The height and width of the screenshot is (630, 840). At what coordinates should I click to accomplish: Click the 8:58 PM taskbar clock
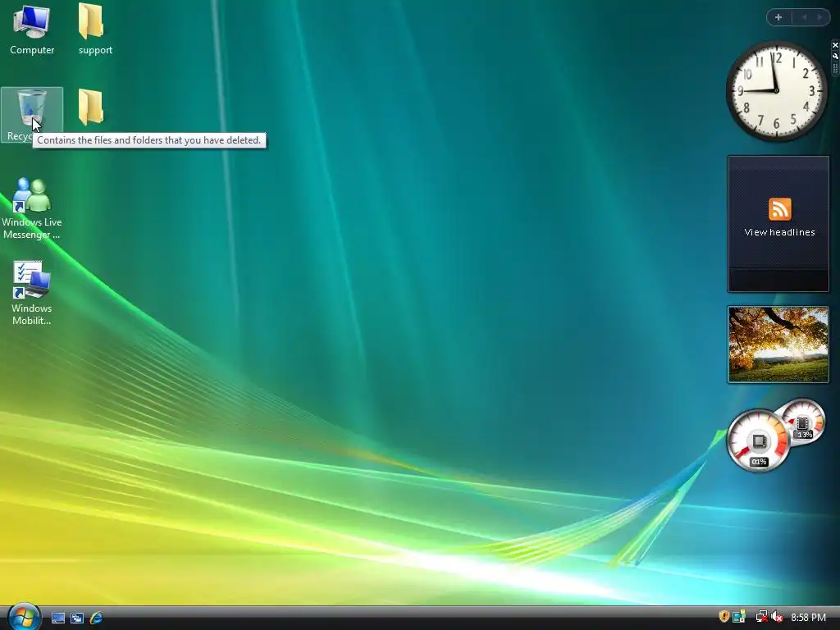pyautogui.click(x=808, y=617)
